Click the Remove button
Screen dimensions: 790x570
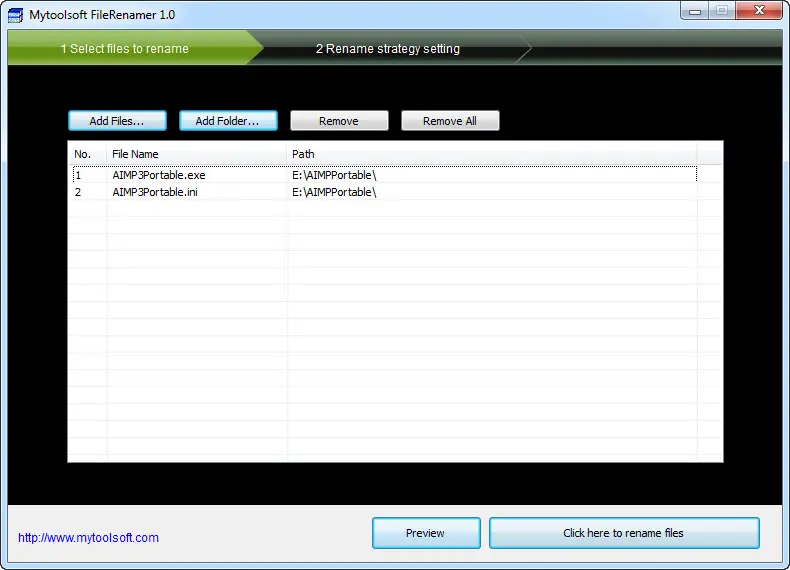339,121
